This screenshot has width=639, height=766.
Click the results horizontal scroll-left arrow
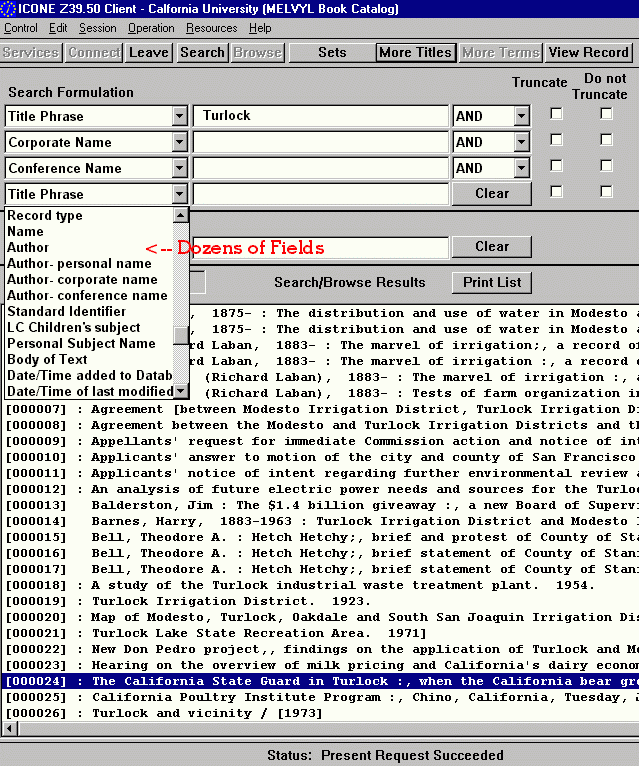click(x=9, y=728)
